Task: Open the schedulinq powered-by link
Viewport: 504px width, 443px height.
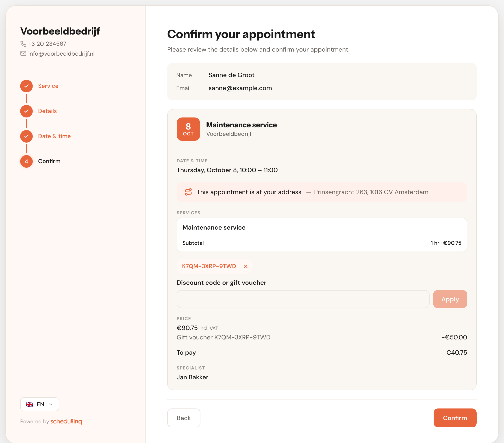Action: [66, 421]
